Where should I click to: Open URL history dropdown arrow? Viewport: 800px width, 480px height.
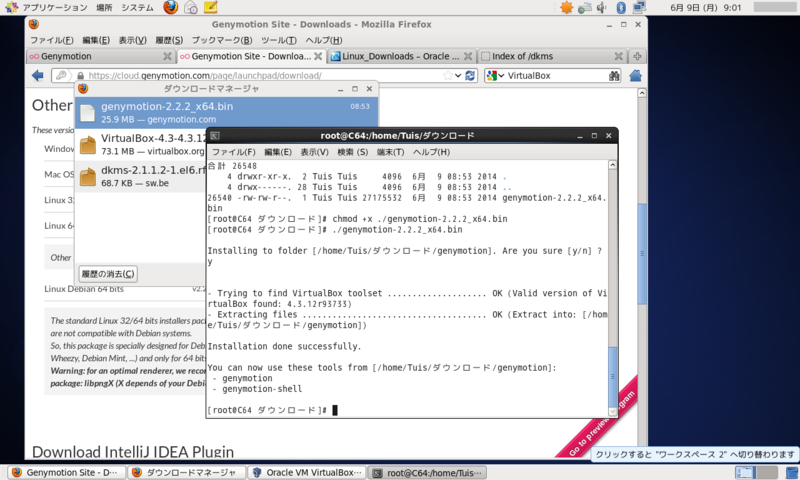458,75
